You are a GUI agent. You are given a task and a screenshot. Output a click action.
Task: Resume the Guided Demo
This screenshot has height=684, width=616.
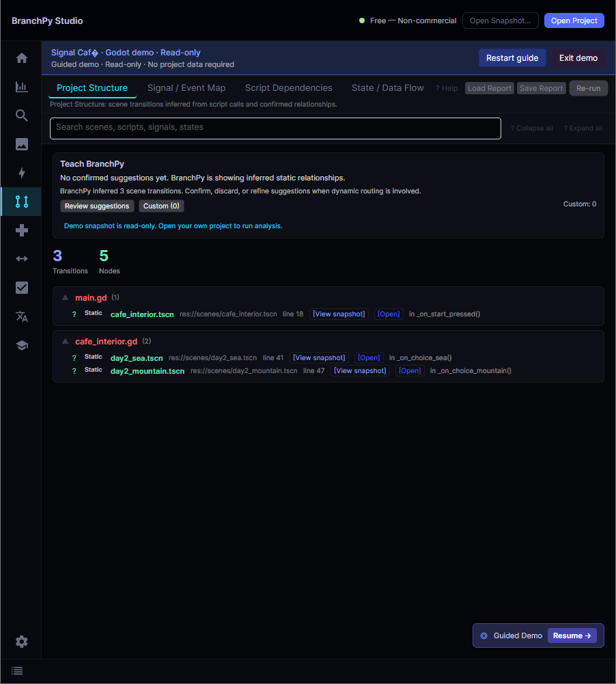[572, 636]
